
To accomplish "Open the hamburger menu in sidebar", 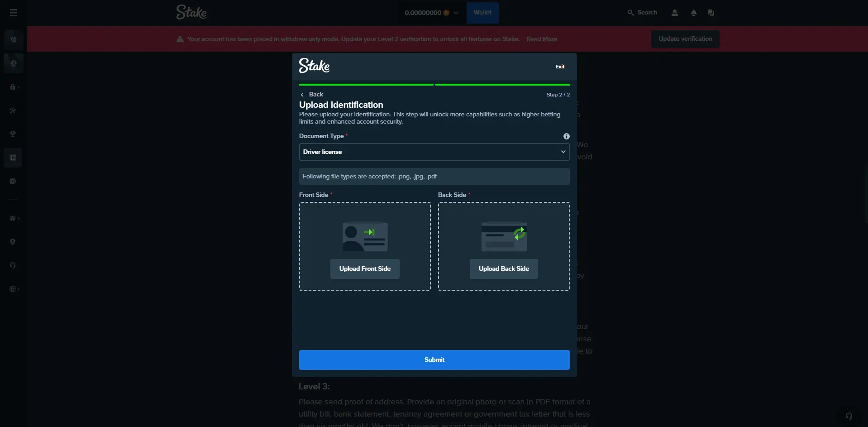I will (14, 13).
